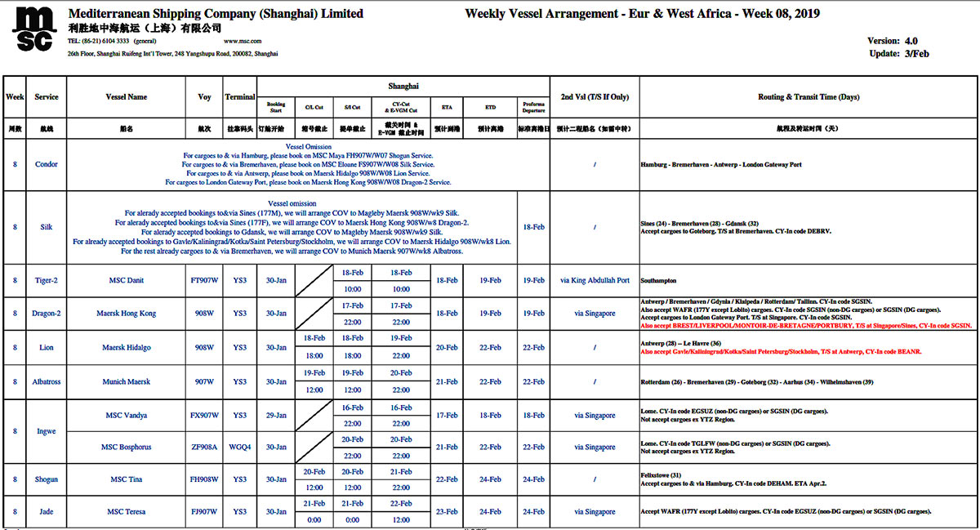Viewport: 980px width, 530px height.
Task: Click the 'book on MSC Maya FH907W/W07 Shogun Service' line
Action: 309,155
